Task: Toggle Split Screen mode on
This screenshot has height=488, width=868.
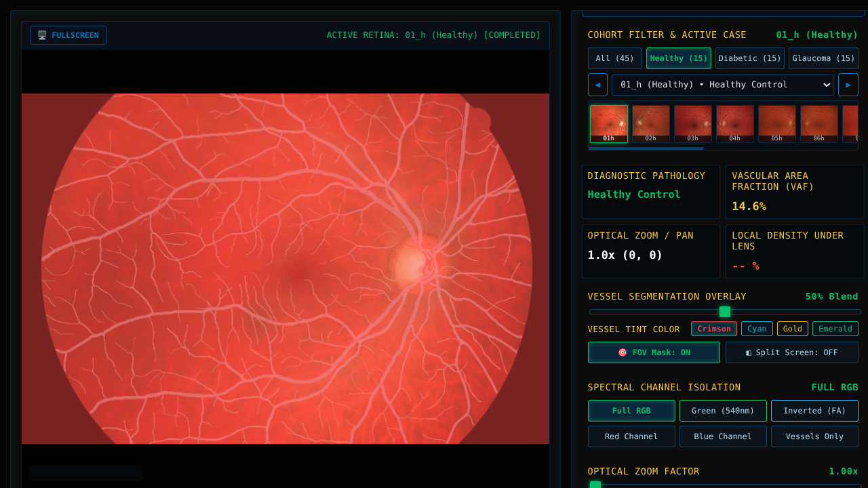Action: (x=792, y=352)
